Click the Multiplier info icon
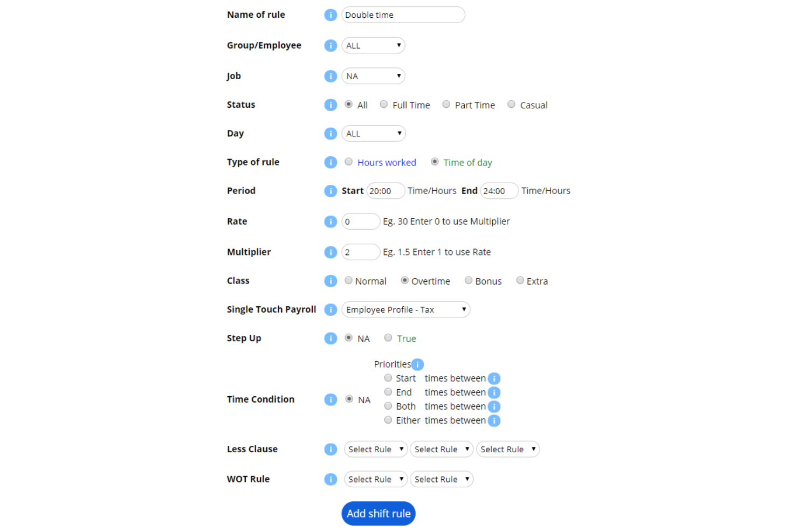The height and width of the screenshot is (532, 798). [331, 252]
